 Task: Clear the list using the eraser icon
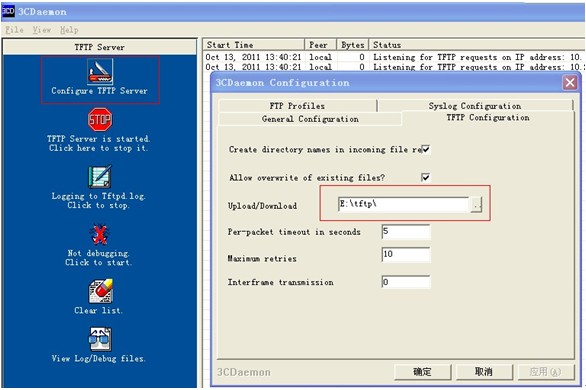[101, 291]
